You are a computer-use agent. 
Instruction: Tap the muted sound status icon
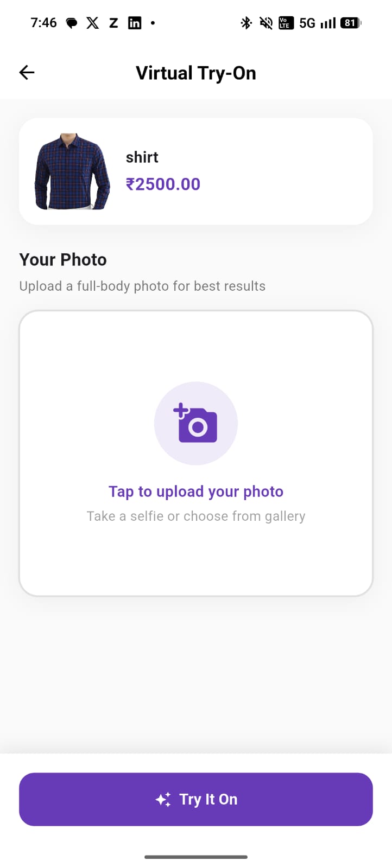266,23
